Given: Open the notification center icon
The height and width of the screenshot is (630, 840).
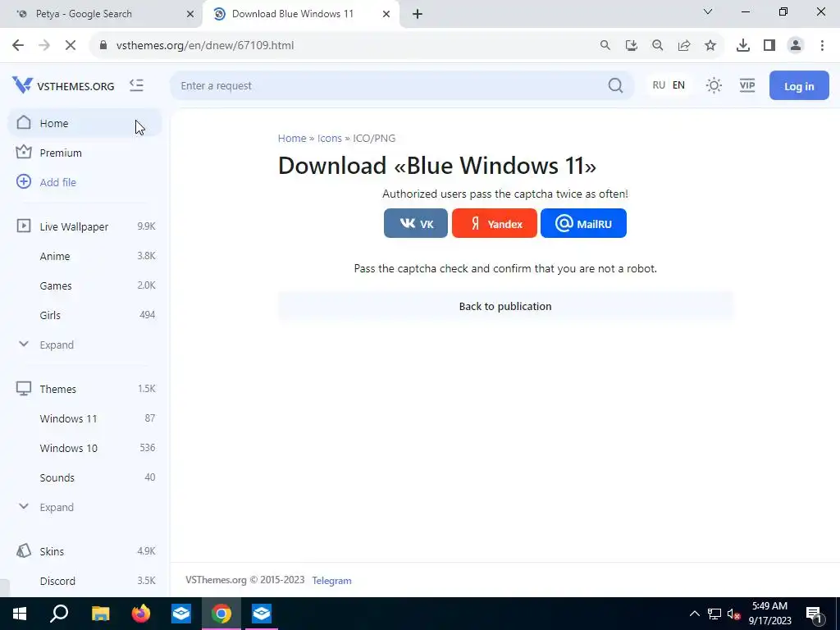Looking at the screenshot, I should [x=814, y=614].
